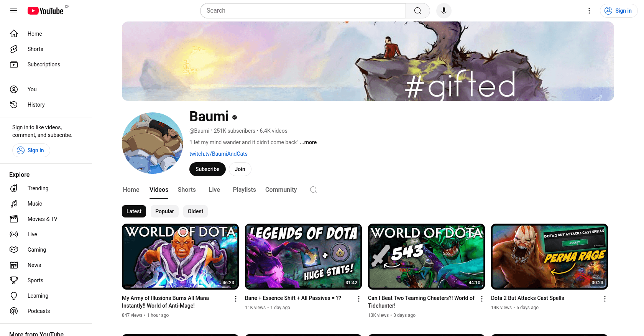Open the twitch.tv/BaumiAndCats link

click(x=219, y=154)
